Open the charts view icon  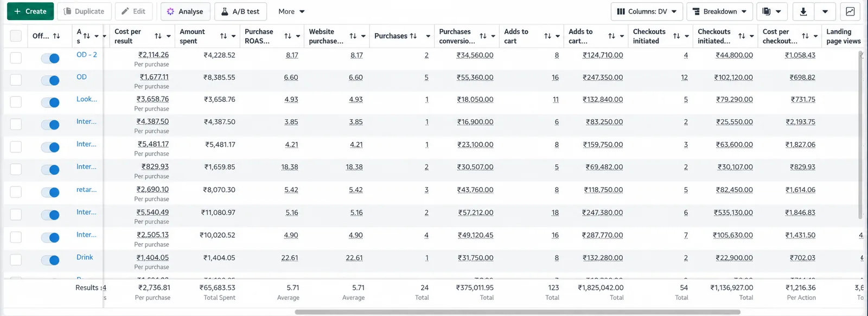850,11
